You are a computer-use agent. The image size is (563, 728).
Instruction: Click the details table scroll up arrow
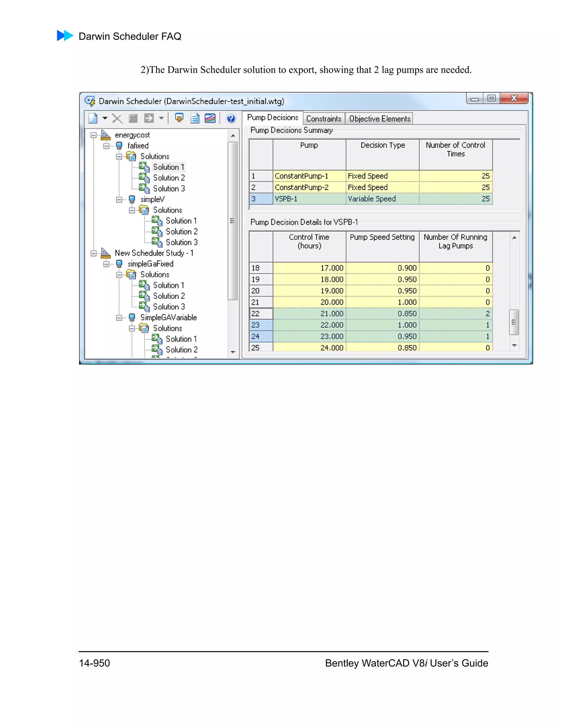pyautogui.click(x=514, y=238)
